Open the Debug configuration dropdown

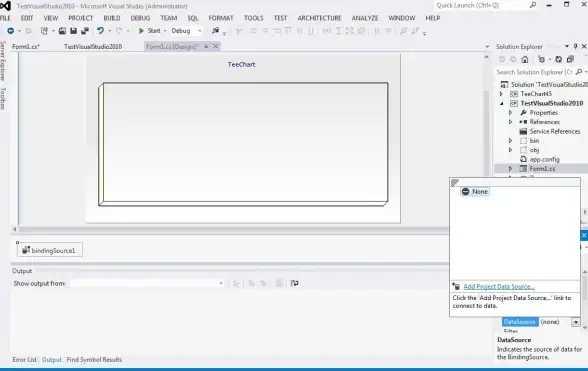pos(186,31)
